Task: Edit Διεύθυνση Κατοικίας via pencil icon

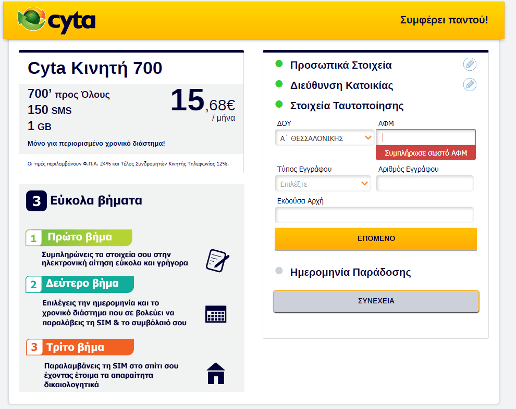Action: click(x=469, y=84)
